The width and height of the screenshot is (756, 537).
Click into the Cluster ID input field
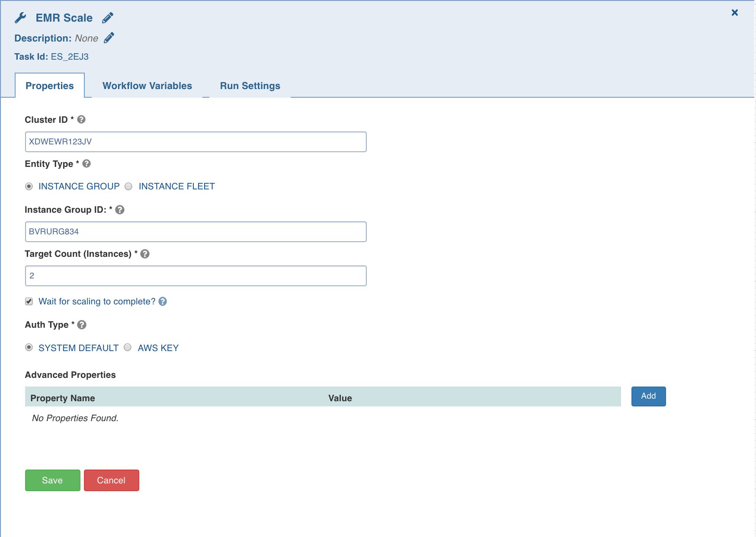(x=195, y=142)
